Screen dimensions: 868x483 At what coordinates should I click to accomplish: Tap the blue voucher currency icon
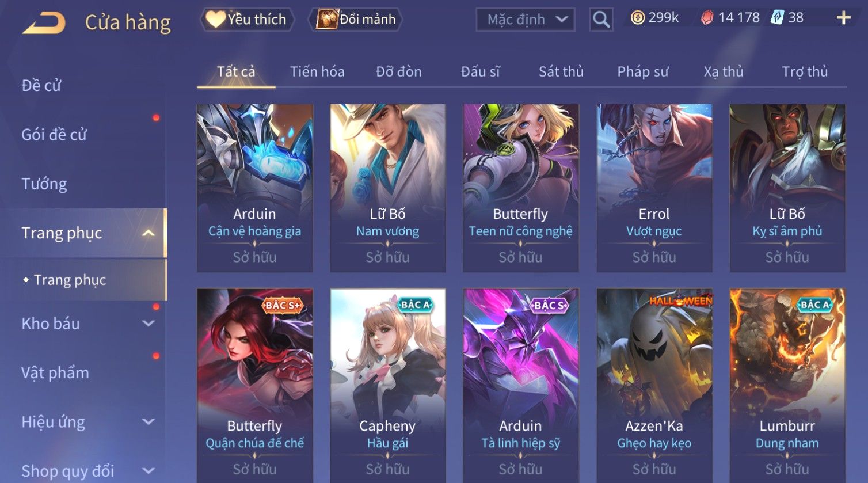[x=778, y=18]
